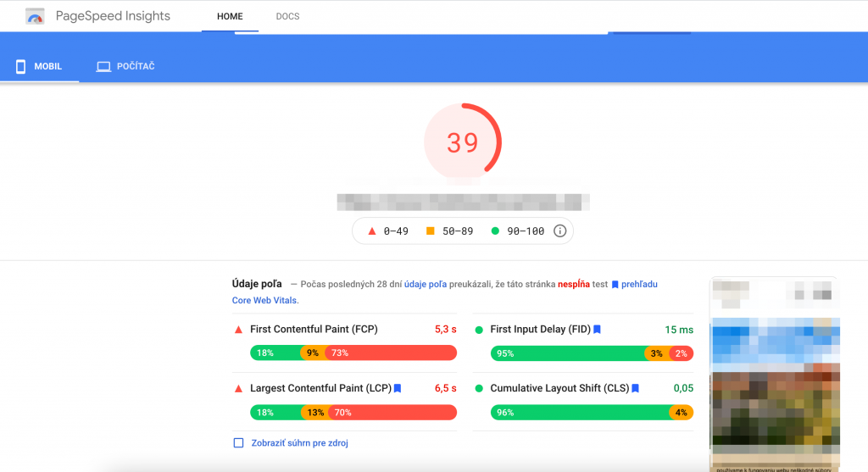Click the CLS green 96% distribution segment

point(580,412)
